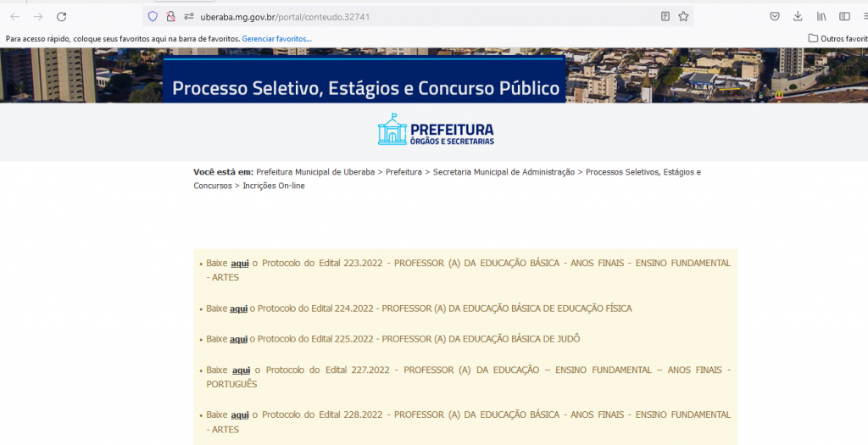Screen dimensions: 868x445
Task: Open aqui link for Edital 225.2022 Judô
Action: 238,339
